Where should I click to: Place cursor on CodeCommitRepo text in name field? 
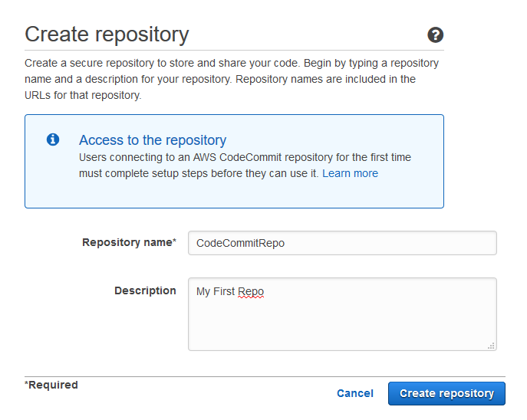tap(240, 243)
